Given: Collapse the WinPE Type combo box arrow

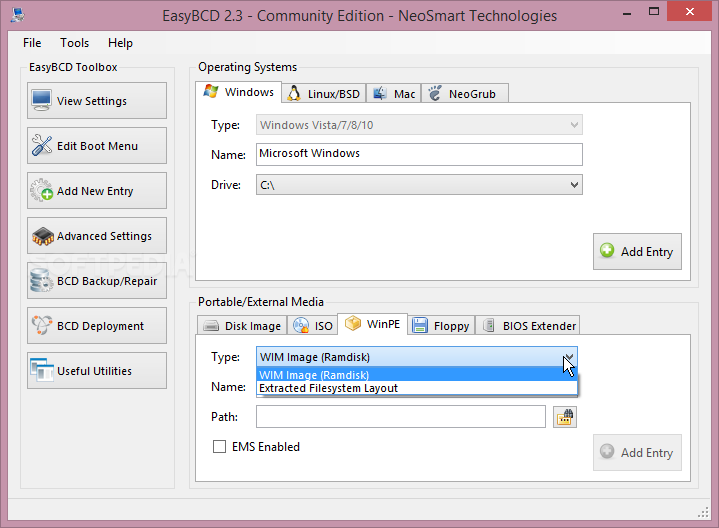Looking at the screenshot, I should 569,357.
